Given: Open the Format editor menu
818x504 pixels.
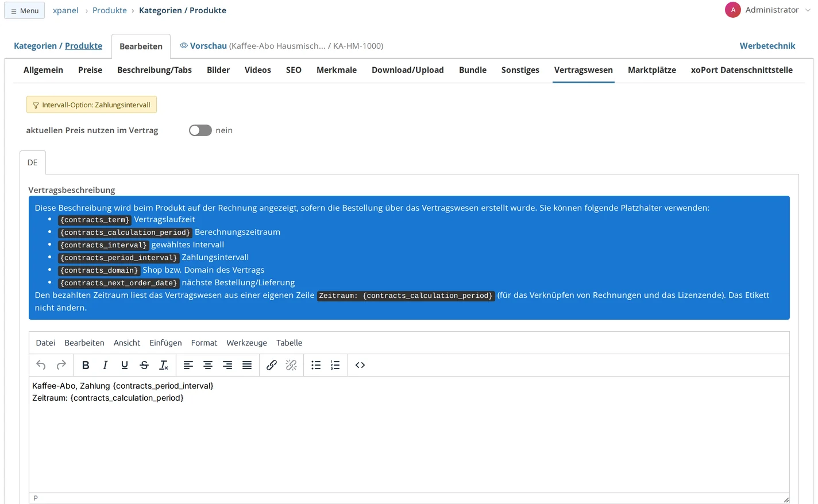Looking at the screenshot, I should point(204,343).
